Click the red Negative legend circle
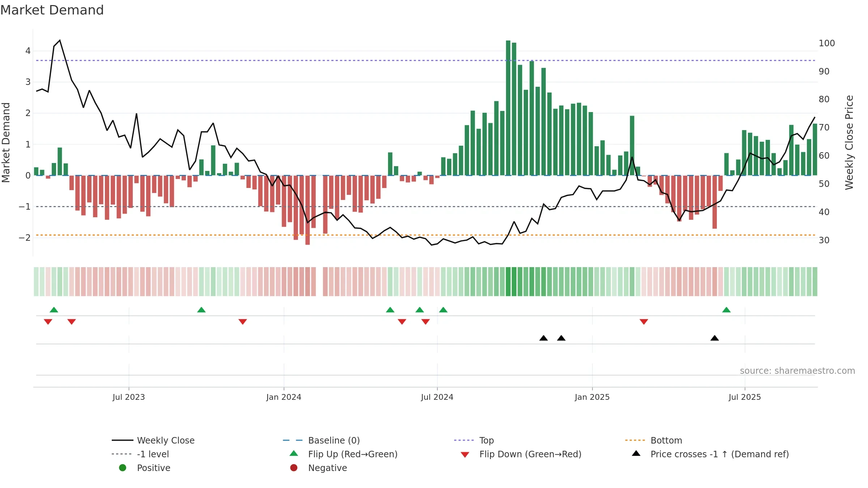 pyautogui.click(x=294, y=468)
